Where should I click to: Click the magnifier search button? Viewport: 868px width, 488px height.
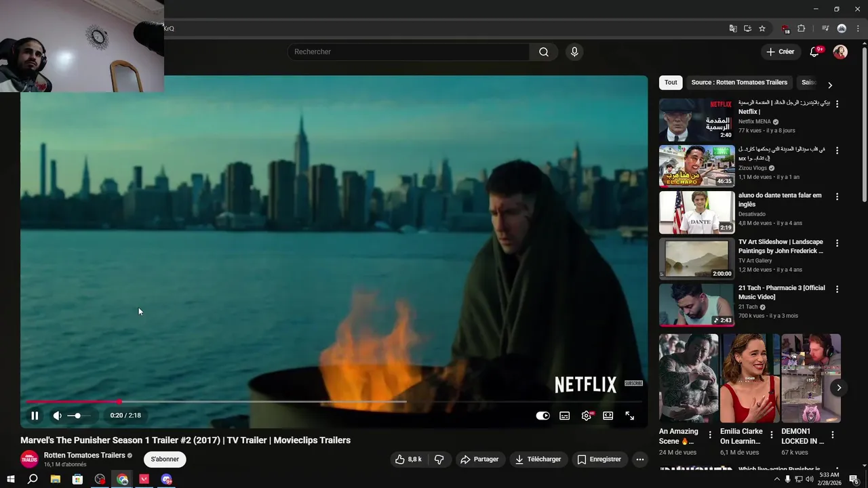(x=544, y=52)
